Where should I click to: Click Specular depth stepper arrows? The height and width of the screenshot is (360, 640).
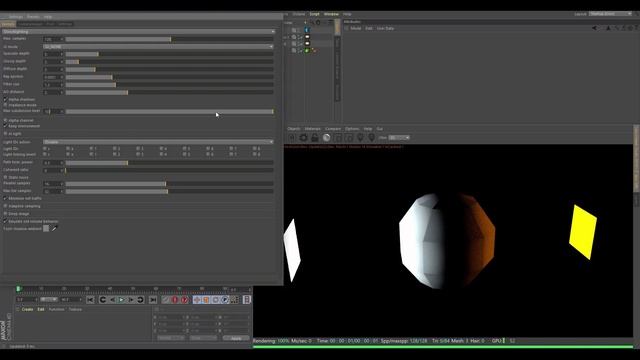pyautogui.click(x=62, y=54)
